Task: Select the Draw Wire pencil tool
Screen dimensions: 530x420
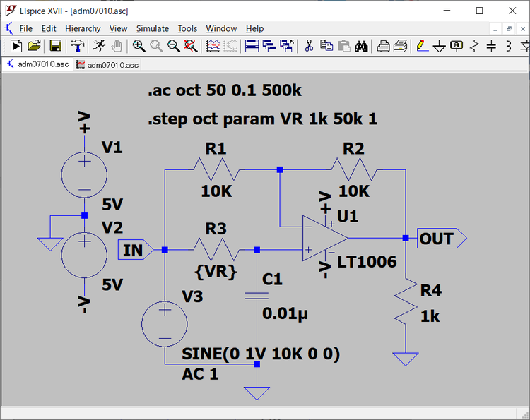Action: pyautogui.click(x=421, y=46)
